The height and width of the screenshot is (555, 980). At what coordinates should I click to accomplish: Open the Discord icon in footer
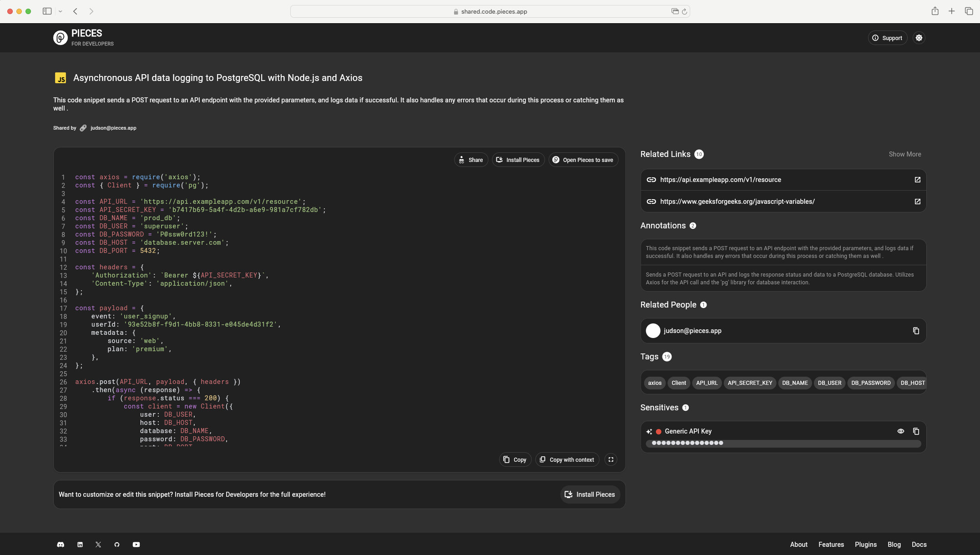tap(61, 545)
